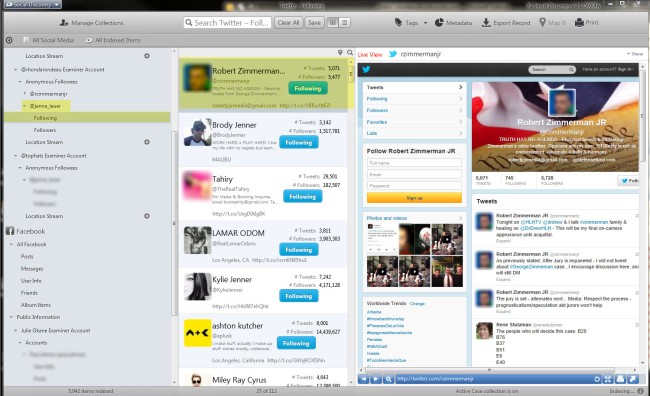Open Manage Collections
The width and height of the screenshot is (650, 396).
tap(92, 23)
